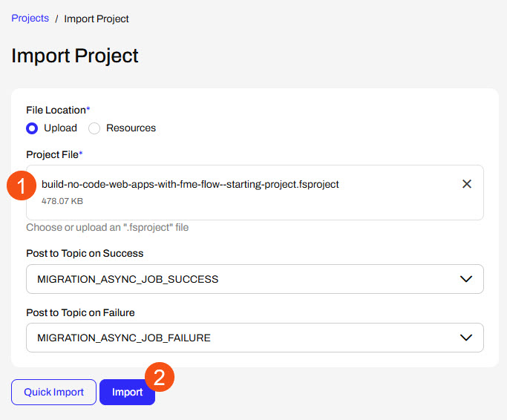
Task: Click the Upload option label text
Action: [x=60, y=128]
